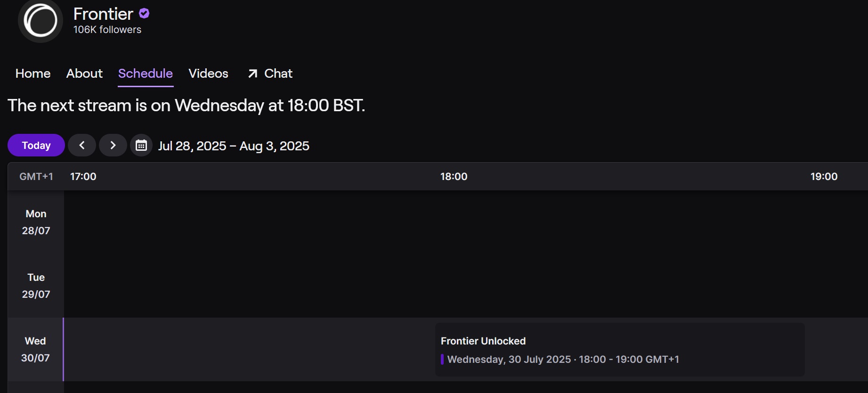Select the Schedule tab
868x393 pixels.
[146, 74]
